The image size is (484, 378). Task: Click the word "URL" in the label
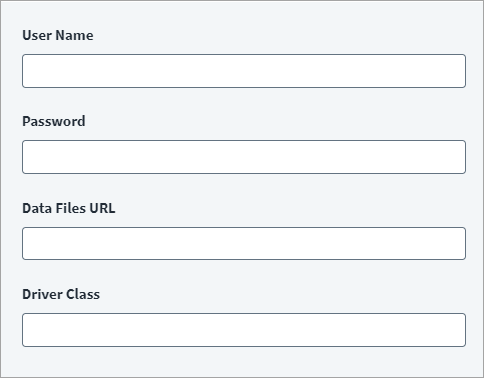pos(102,208)
